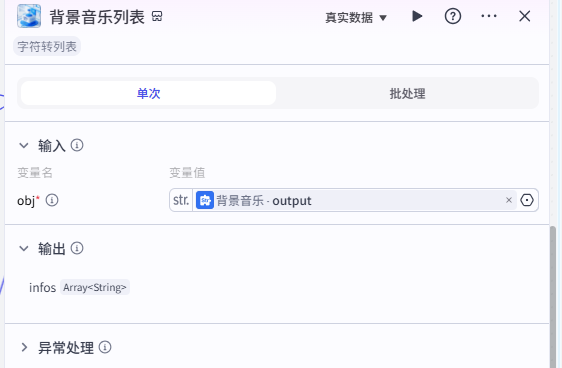This screenshot has width=562, height=368.
Task: Click the 背景音乐列表 node icon
Action: click(x=29, y=16)
